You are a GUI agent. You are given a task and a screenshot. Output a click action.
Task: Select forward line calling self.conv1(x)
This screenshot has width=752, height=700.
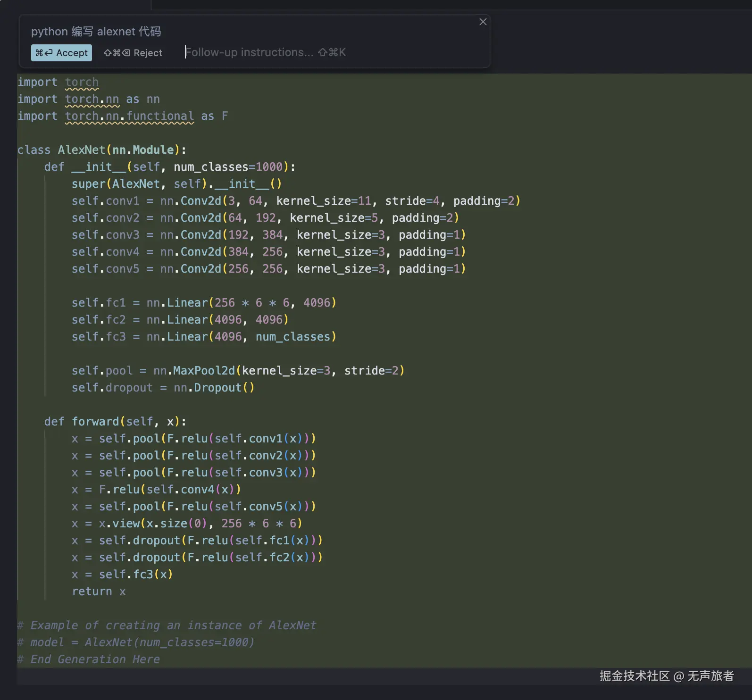(194, 439)
